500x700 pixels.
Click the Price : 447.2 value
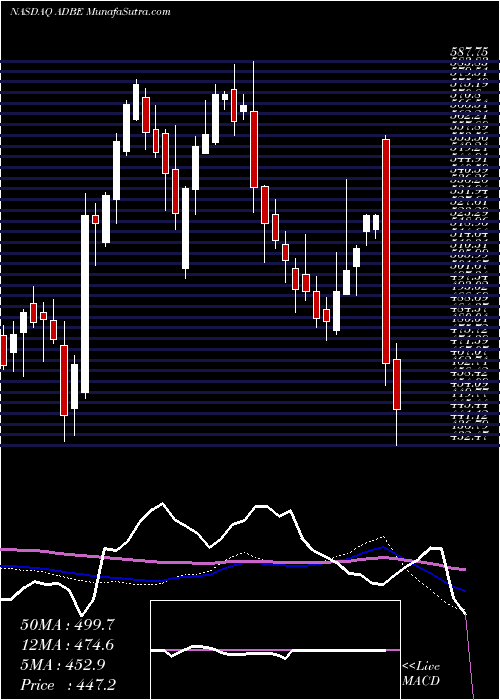point(69,685)
